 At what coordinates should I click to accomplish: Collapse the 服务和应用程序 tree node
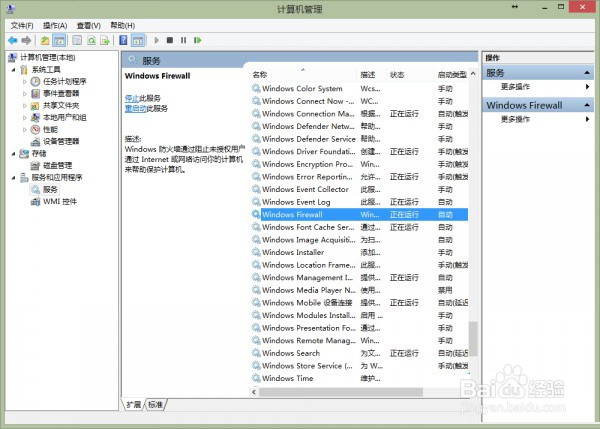13,178
